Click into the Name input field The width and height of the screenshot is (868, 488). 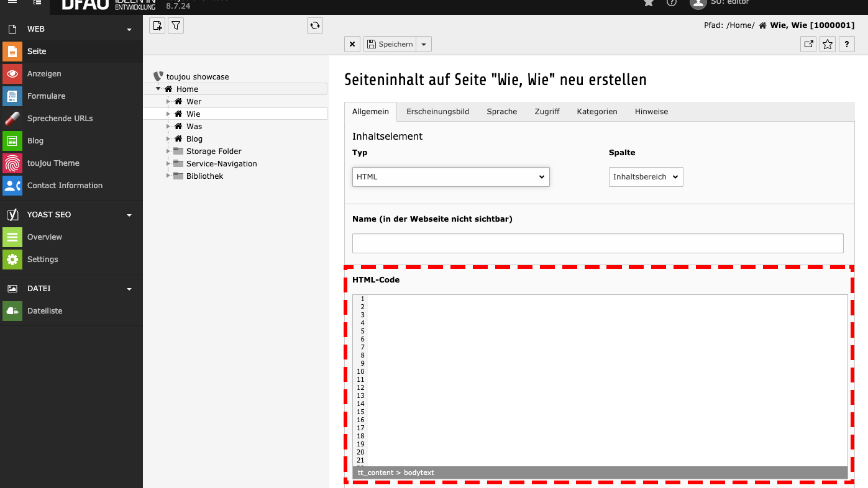point(597,243)
